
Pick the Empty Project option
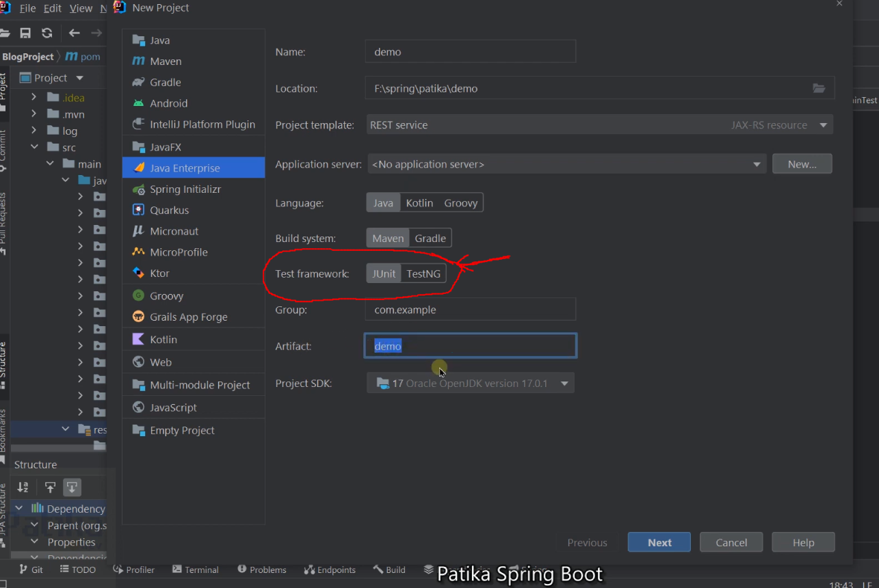click(x=193, y=430)
